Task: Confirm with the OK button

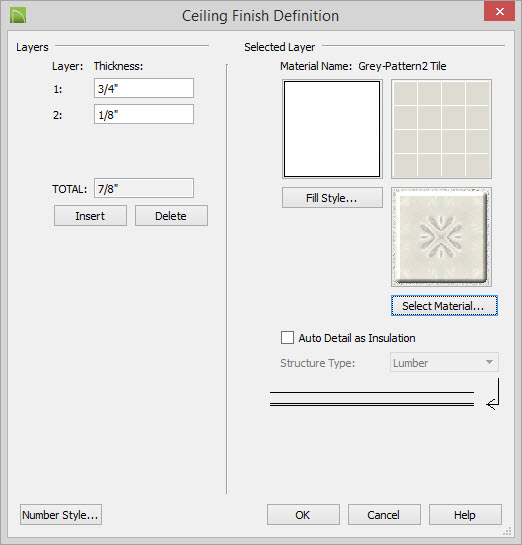Action: pos(303,515)
